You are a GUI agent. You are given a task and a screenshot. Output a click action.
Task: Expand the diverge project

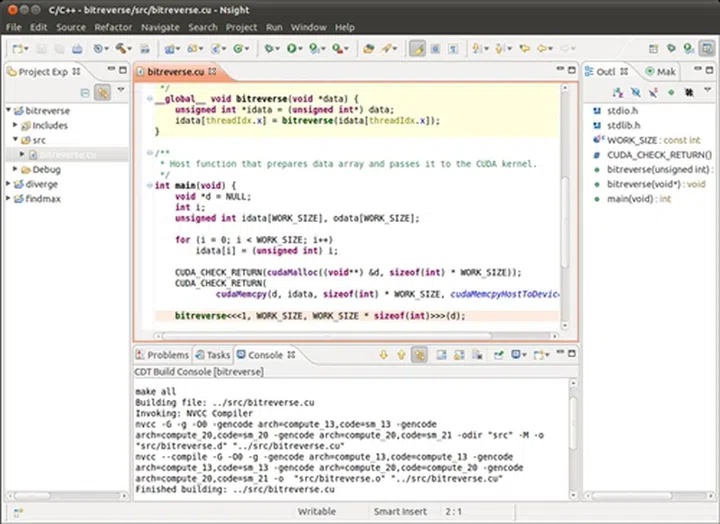point(8,184)
